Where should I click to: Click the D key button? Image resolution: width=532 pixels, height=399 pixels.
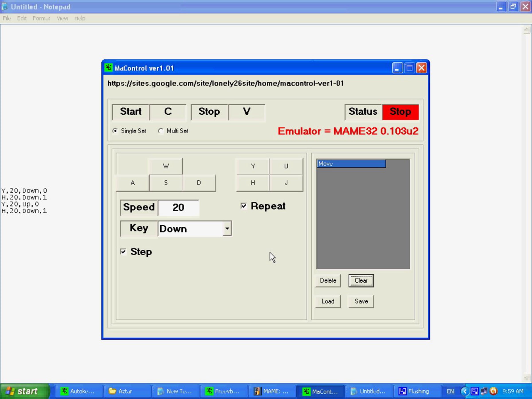(199, 183)
